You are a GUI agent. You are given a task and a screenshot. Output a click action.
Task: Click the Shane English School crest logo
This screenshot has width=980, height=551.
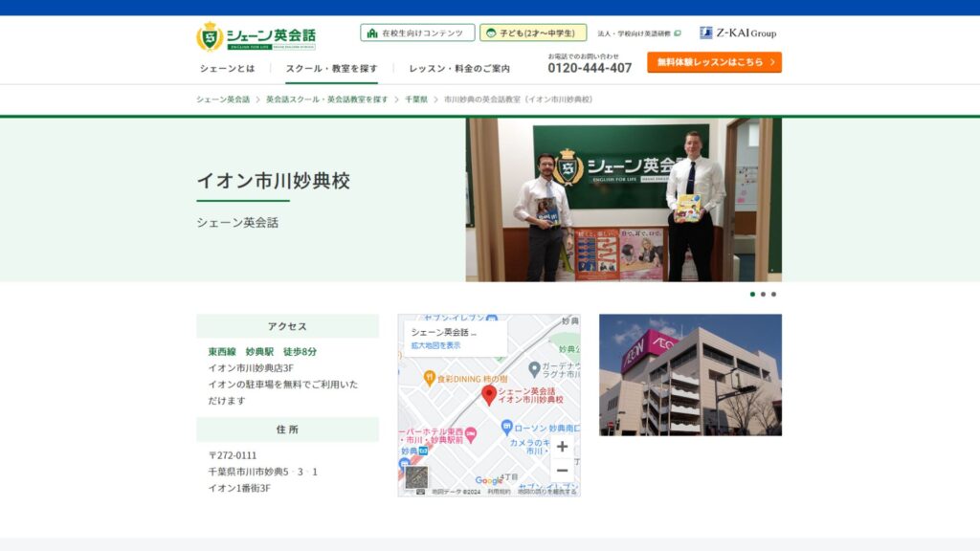click(210, 37)
